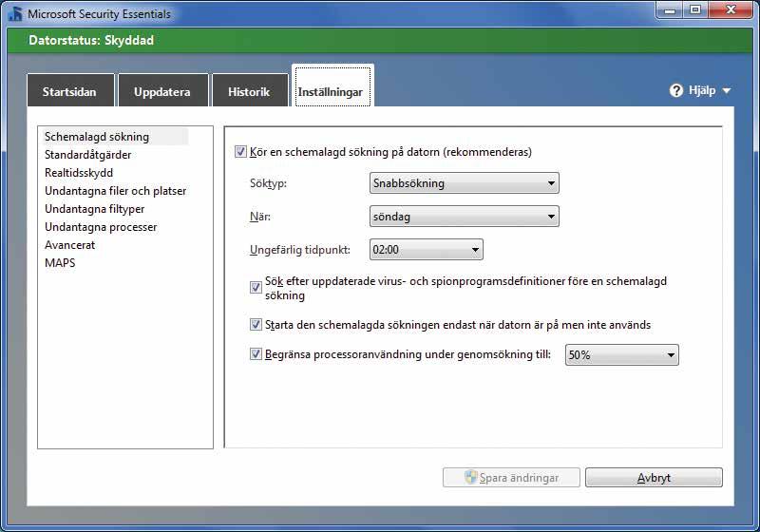Open the Historik tab

[250, 90]
